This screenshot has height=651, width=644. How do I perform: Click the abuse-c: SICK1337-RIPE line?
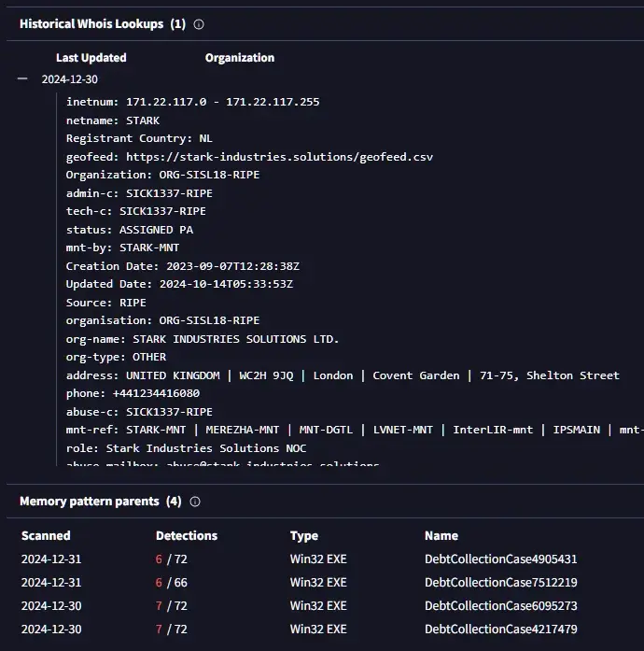tap(139, 412)
